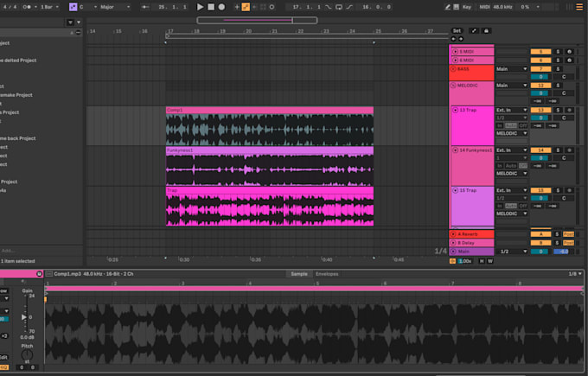
Task: Adjust the clip Gain slider
Action: [24, 317]
